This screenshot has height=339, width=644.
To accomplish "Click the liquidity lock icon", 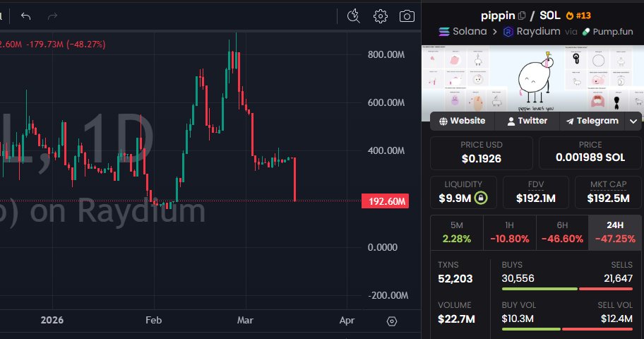I will click(480, 198).
